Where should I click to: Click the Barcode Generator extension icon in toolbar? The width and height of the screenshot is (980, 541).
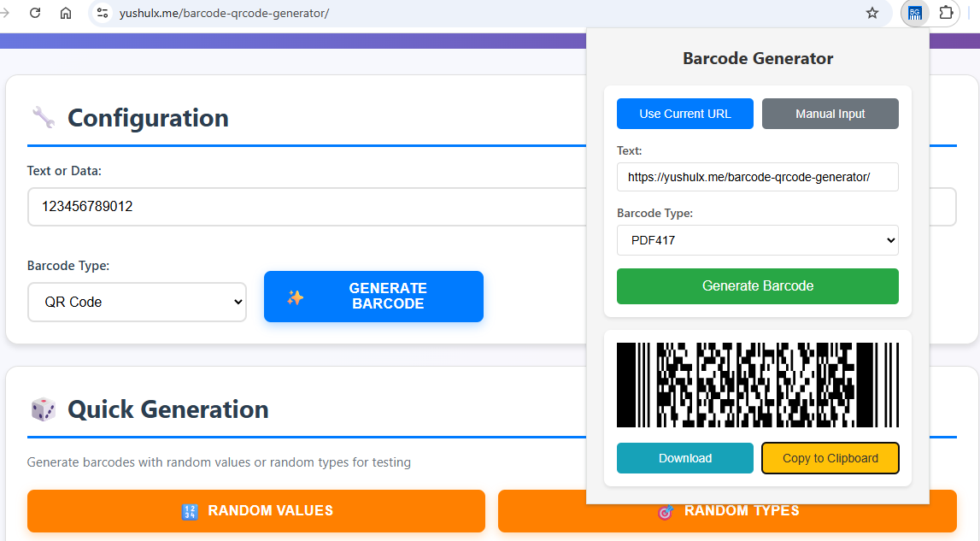pyautogui.click(x=914, y=13)
